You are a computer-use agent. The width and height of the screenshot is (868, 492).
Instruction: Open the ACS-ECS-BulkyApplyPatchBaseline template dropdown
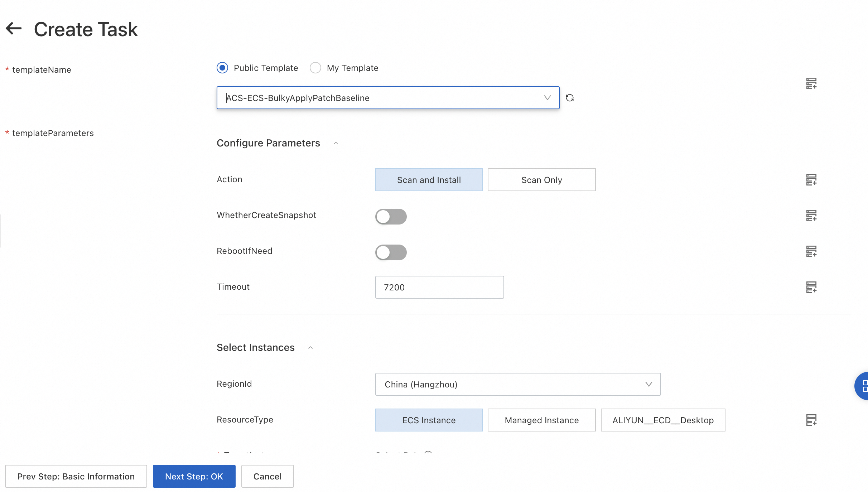coord(387,98)
